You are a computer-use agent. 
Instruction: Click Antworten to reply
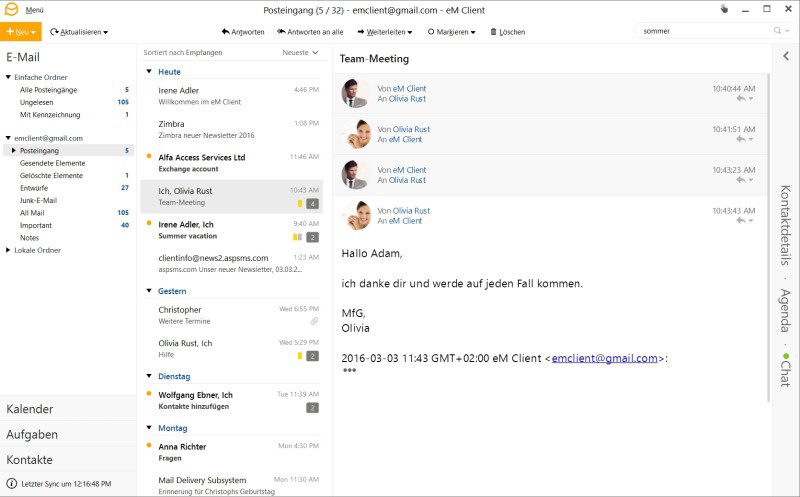[243, 32]
